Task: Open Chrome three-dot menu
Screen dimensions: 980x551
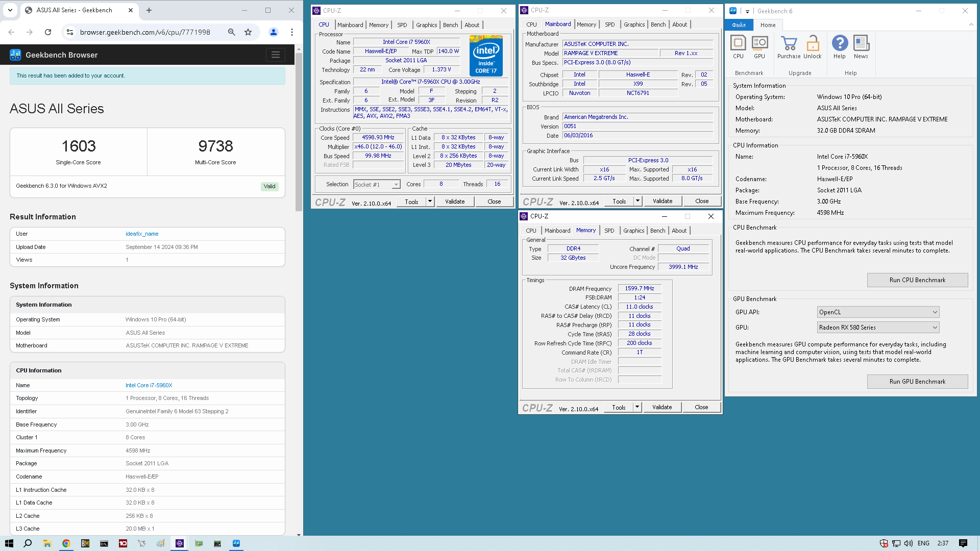Action: 292,32
